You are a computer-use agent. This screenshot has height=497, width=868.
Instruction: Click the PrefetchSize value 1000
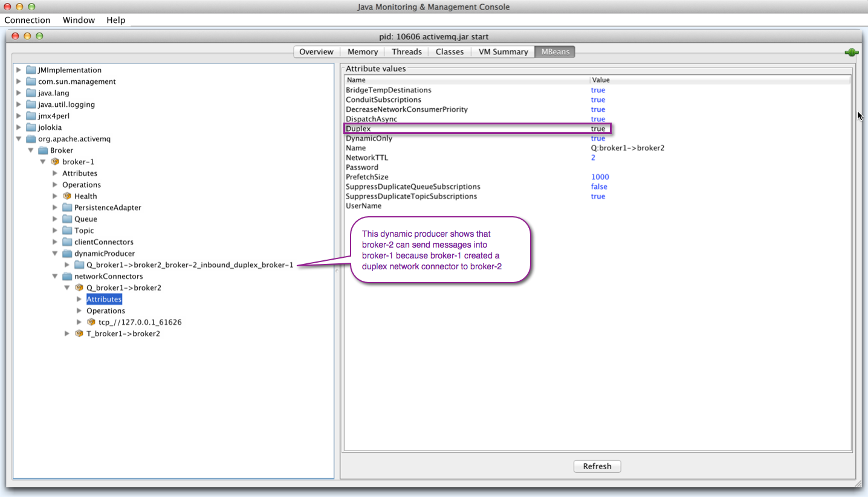pos(600,177)
